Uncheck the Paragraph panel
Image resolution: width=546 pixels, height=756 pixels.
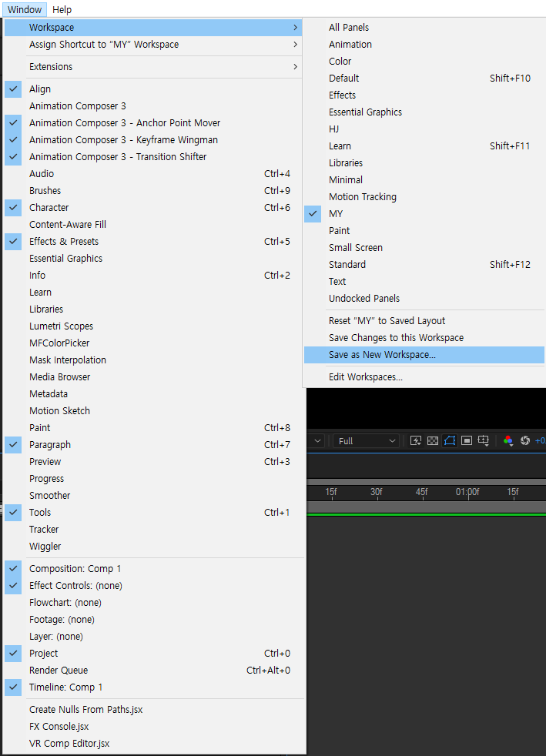click(153, 445)
